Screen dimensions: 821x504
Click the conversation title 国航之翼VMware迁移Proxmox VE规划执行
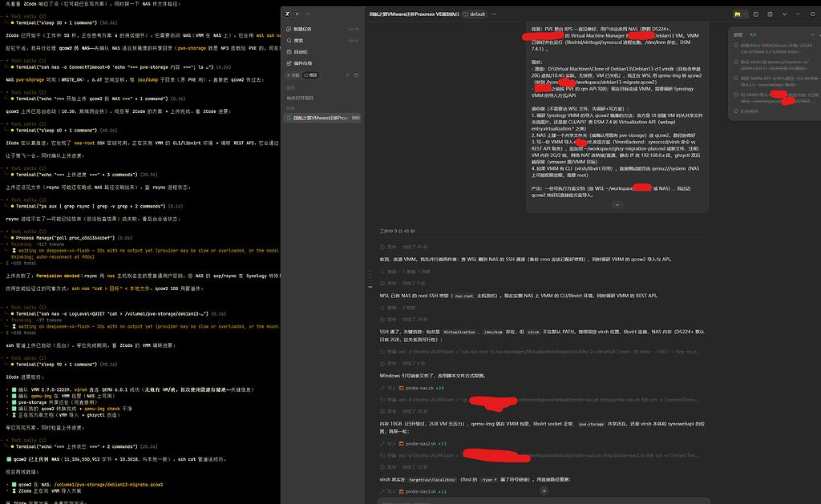click(414, 14)
